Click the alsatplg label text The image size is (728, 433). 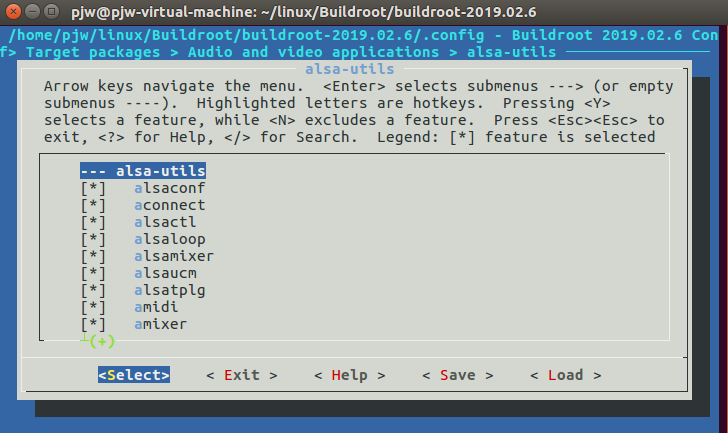(169, 291)
